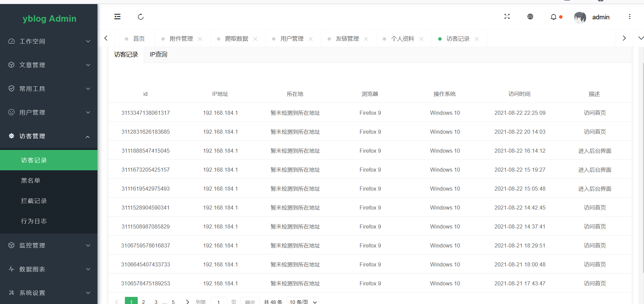
Task: Close the 友链管理 tab
Action: 366,39
